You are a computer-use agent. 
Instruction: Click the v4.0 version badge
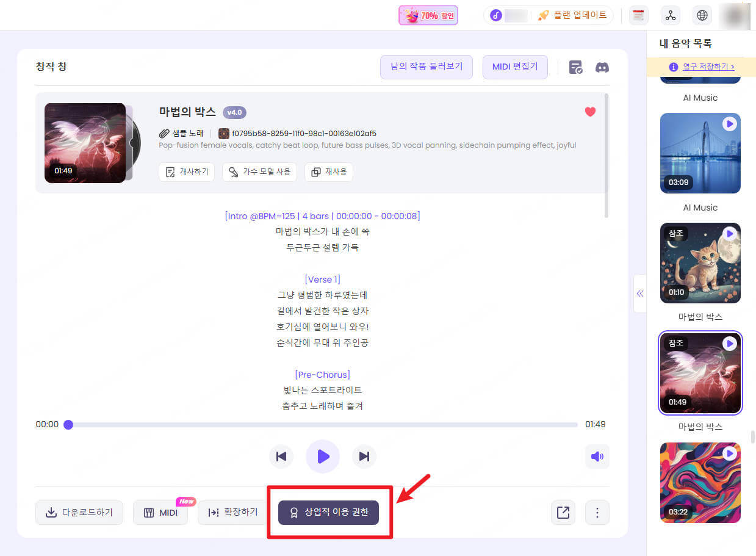tap(235, 112)
